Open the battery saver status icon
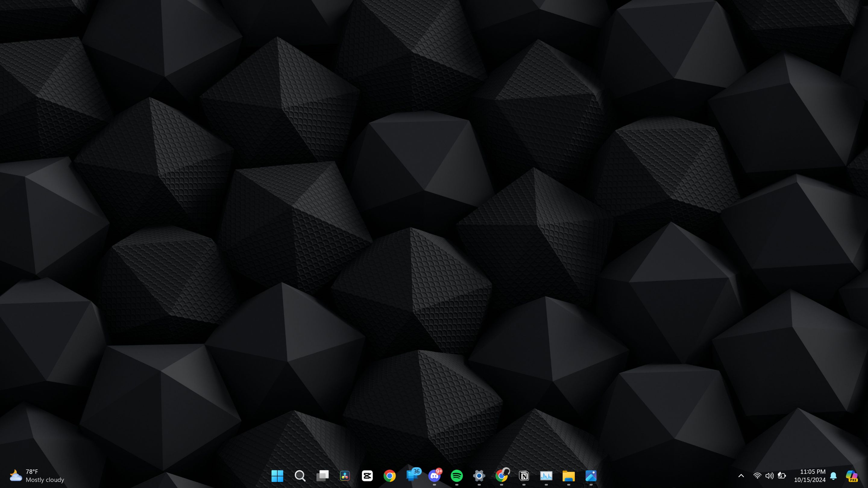Screen dimensions: 868x488 [x=782, y=476]
